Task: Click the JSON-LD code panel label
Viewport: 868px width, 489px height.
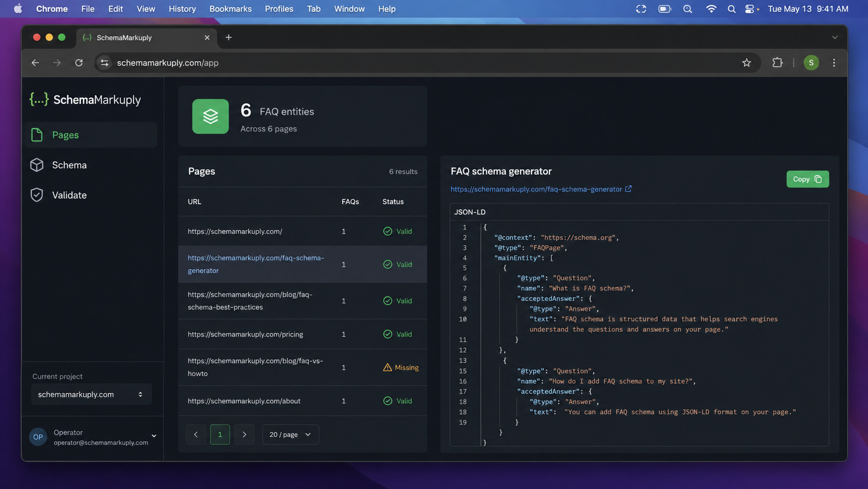Action: (470, 212)
